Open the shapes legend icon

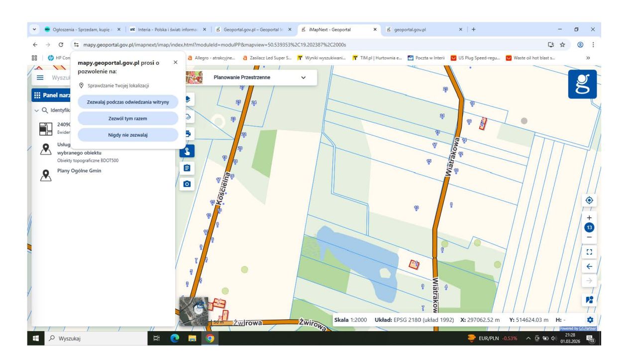590,299
